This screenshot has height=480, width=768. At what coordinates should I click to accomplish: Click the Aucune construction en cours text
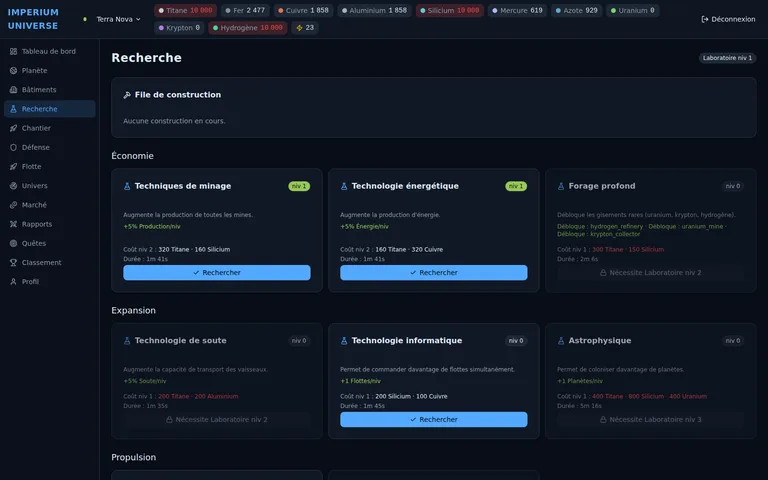click(x=174, y=121)
